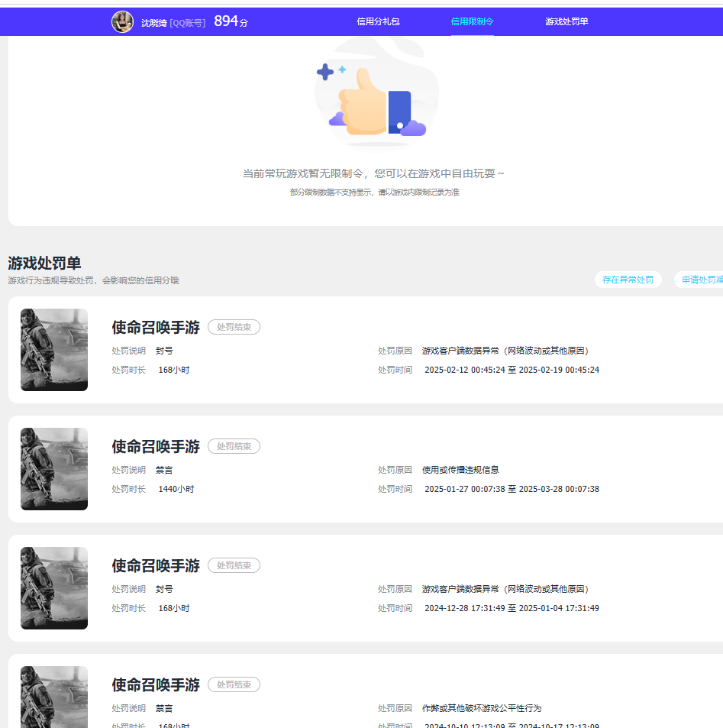Click note 部分限制数据不支持显示
This screenshot has height=728, width=723.
pyautogui.click(x=375, y=193)
